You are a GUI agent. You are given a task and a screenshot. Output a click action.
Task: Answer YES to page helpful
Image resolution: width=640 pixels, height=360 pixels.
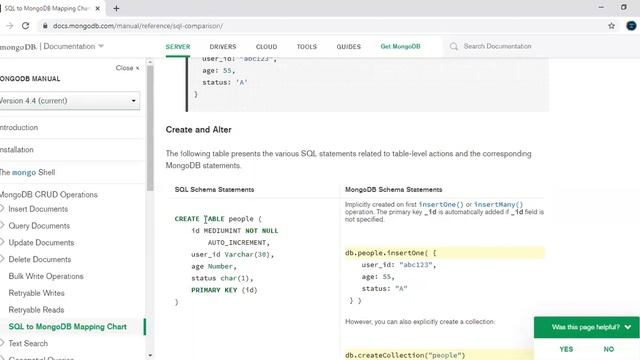tap(566, 349)
